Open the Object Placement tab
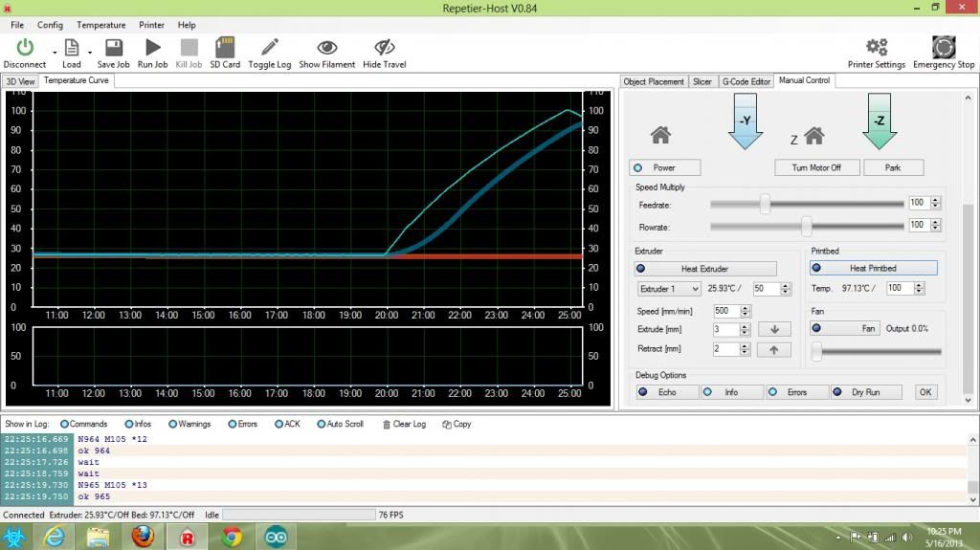The height and width of the screenshot is (550, 980). [x=654, y=81]
